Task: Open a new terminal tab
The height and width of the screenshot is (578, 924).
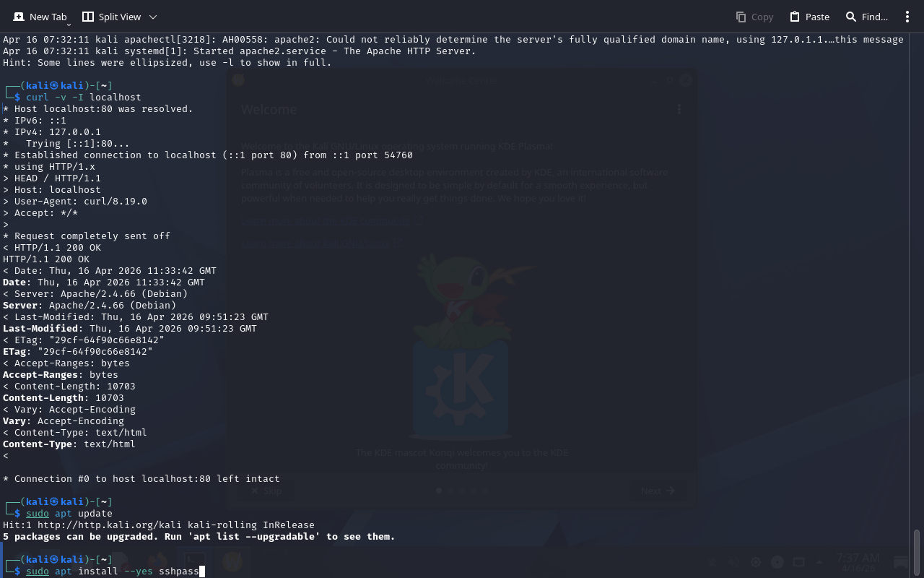Action: pos(40,17)
